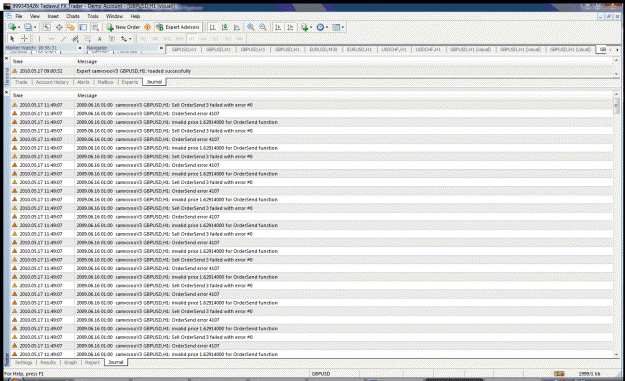Open the tester Report tab
The width and height of the screenshot is (625, 381).
[x=92, y=362]
